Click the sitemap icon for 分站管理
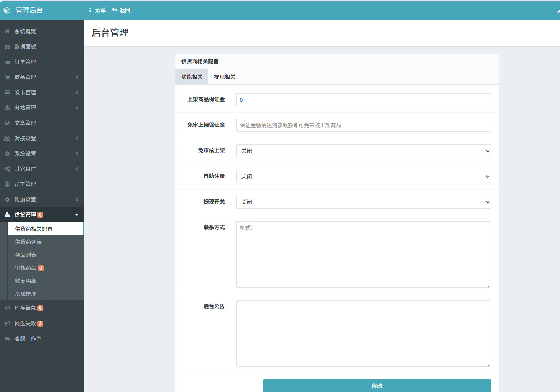 tap(7, 108)
